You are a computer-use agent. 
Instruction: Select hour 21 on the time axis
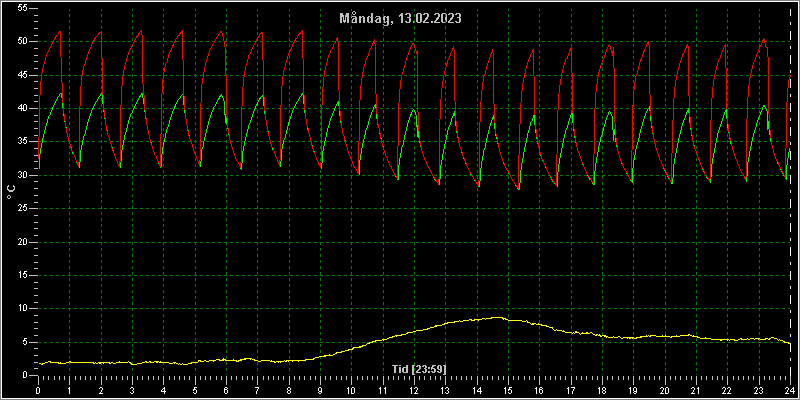click(696, 390)
